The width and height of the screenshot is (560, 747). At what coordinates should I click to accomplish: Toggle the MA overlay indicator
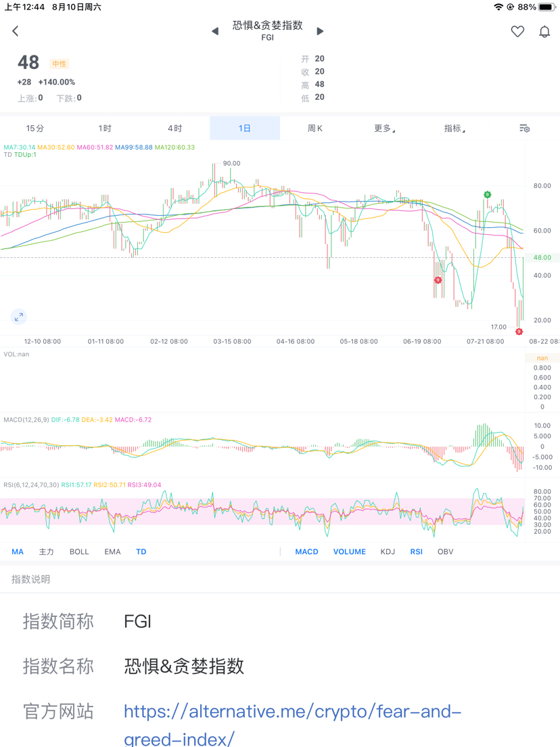click(18, 551)
